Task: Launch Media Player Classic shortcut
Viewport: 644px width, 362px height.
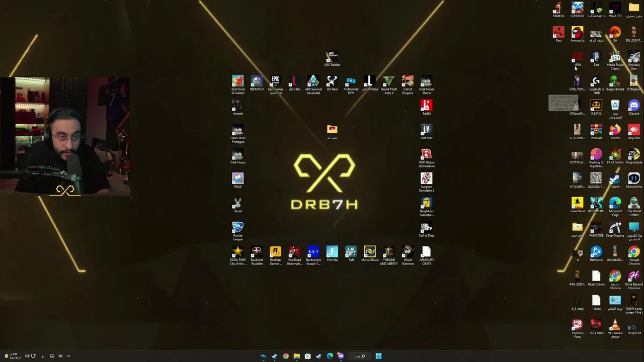Action: pyautogui.click(x=615, y=61)
